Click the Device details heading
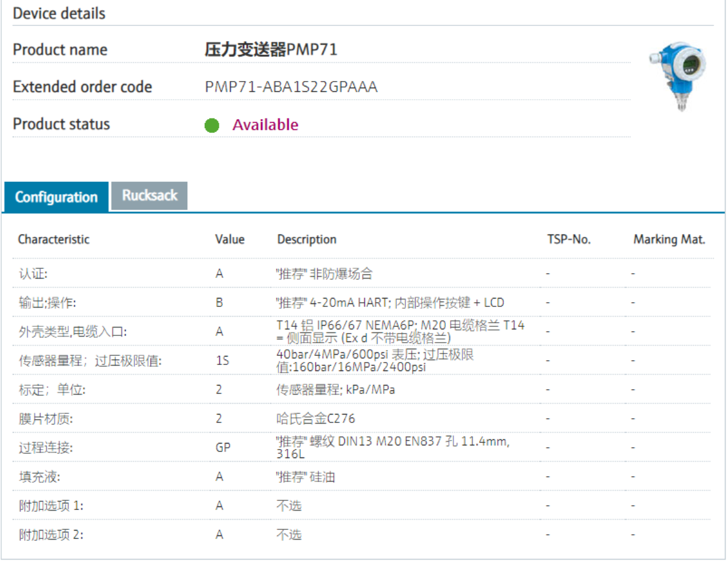This screenshot has height=562, width=728. pyautogui.click(x=59, y=13)
